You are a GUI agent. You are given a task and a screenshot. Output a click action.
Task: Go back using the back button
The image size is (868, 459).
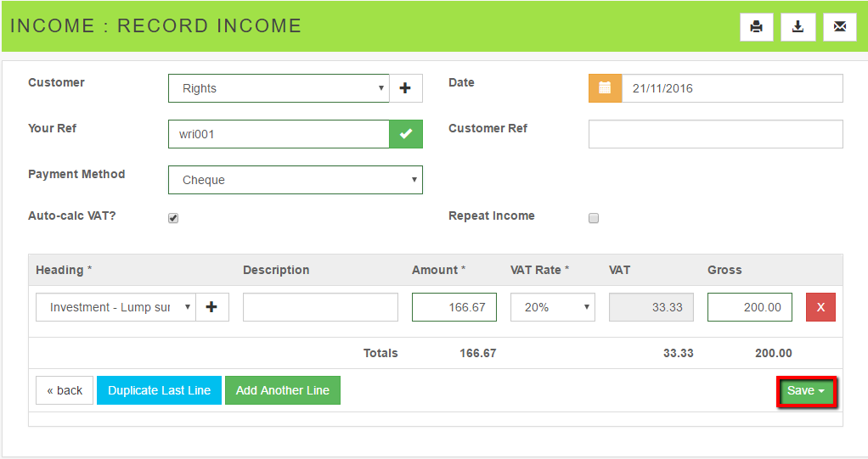coord(65,390)
